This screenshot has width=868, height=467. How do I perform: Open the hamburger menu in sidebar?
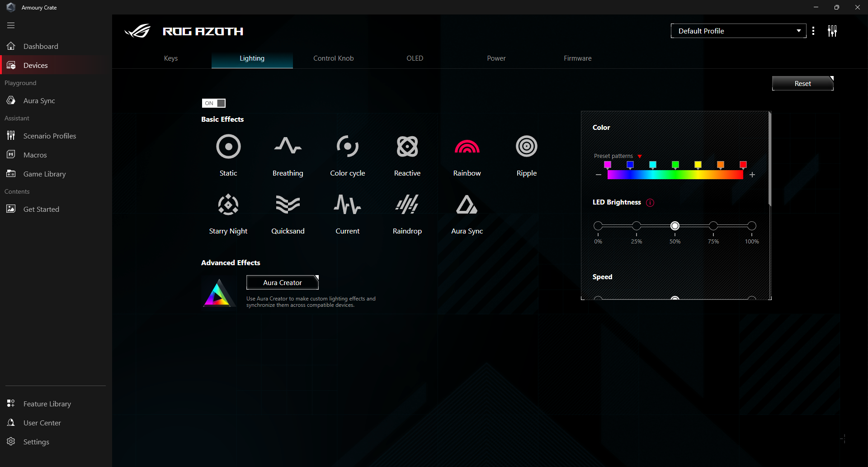click(x=11, y=25)
